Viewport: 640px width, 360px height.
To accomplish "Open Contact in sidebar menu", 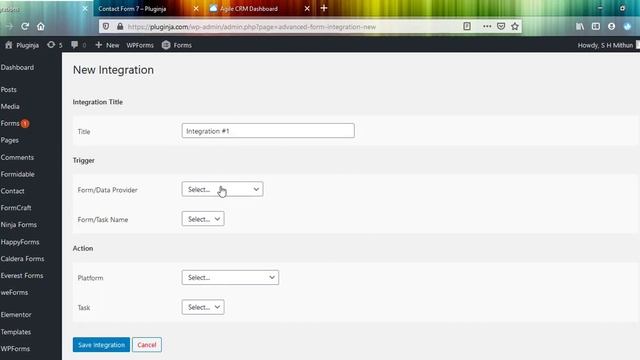I will click(x=12, y=191).
